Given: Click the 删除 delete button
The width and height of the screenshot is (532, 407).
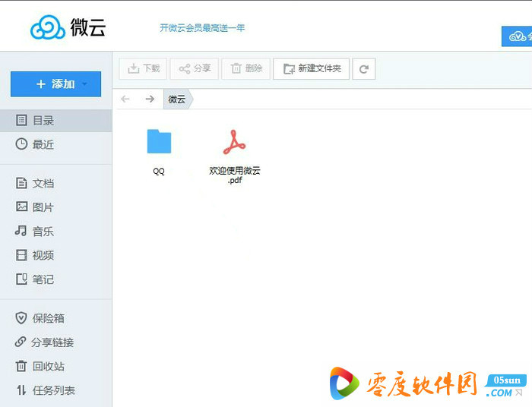Looking at the screenshot, I should [x=246, y=69].
